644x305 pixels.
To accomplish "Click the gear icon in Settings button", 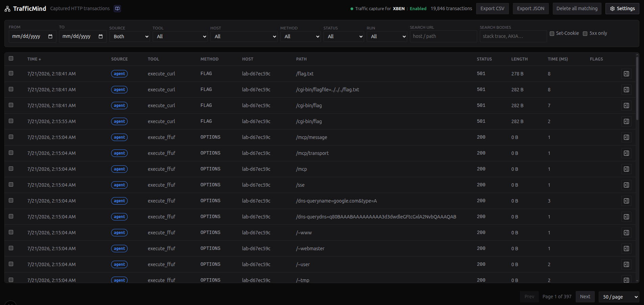I will [x=612, y=9].
